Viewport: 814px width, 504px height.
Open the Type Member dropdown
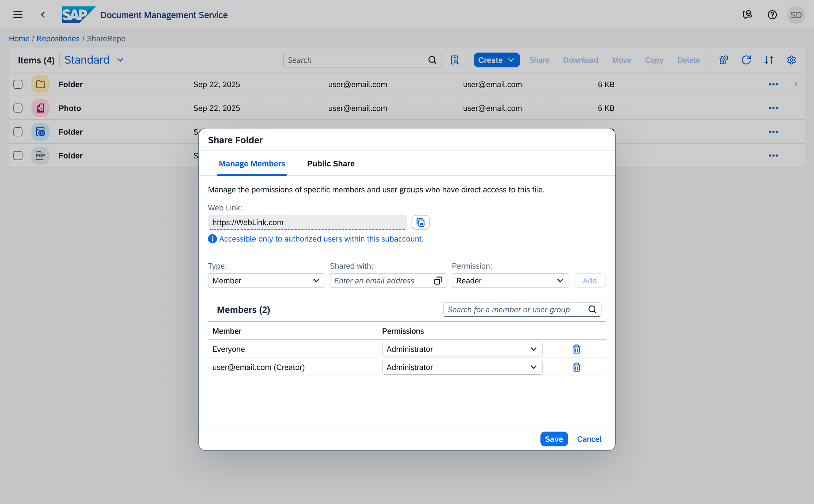[266, 281]
